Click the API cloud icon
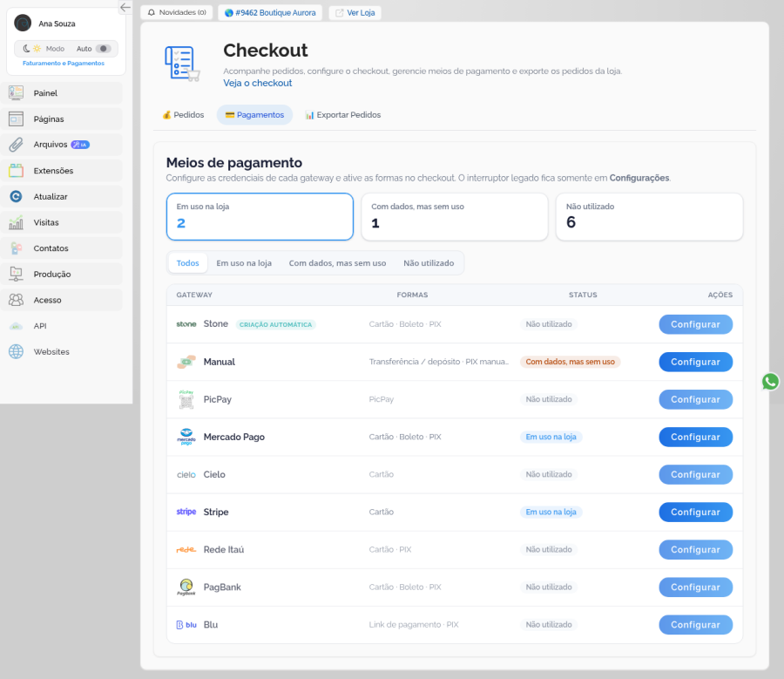Image resolution: width=784 pixels, height=679 pixels. tap(16, 326)
